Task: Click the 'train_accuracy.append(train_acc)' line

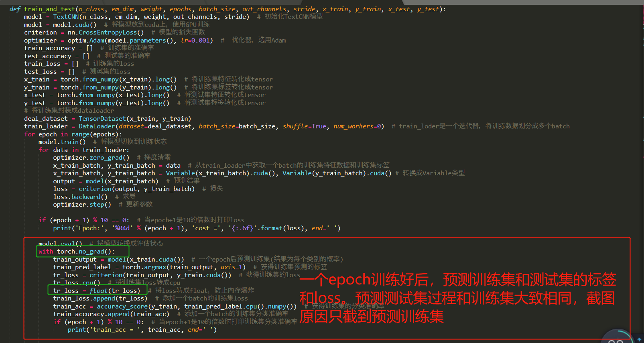Action: pyautogui.click(x=171, y=314)
